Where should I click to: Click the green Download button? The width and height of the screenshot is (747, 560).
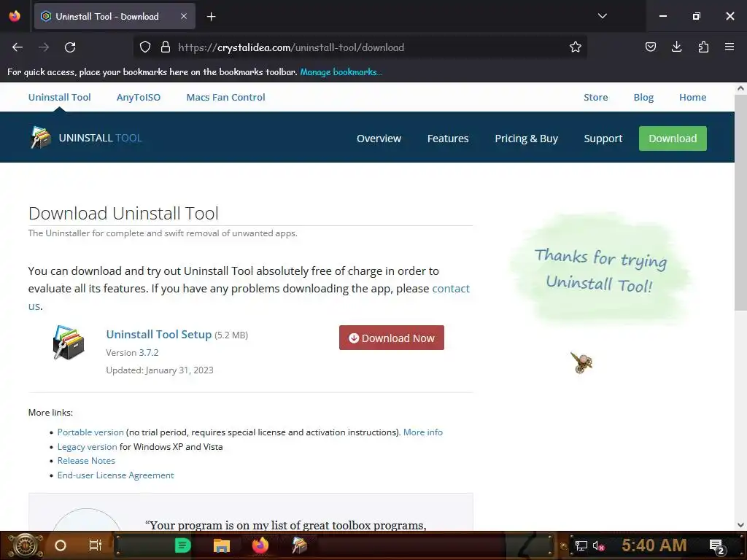tap(673, 139)
